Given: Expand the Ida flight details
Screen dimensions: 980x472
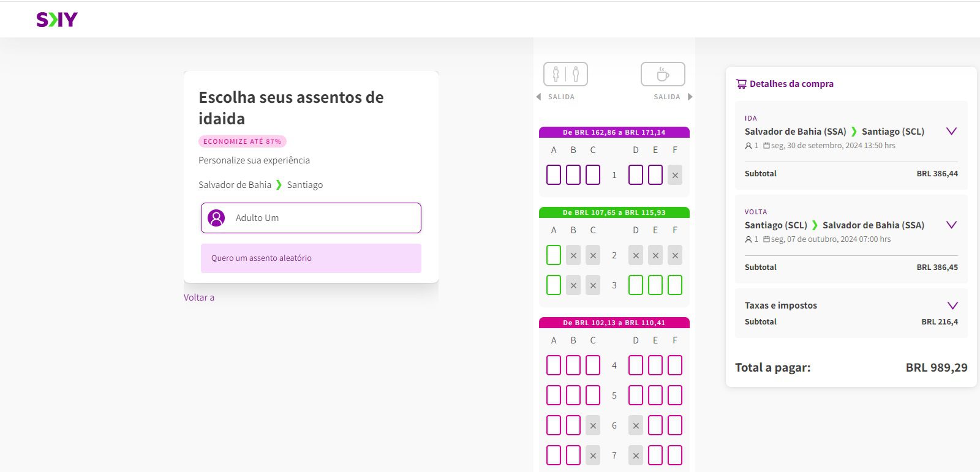Looking at the screenshot, I should pos(951,131).
